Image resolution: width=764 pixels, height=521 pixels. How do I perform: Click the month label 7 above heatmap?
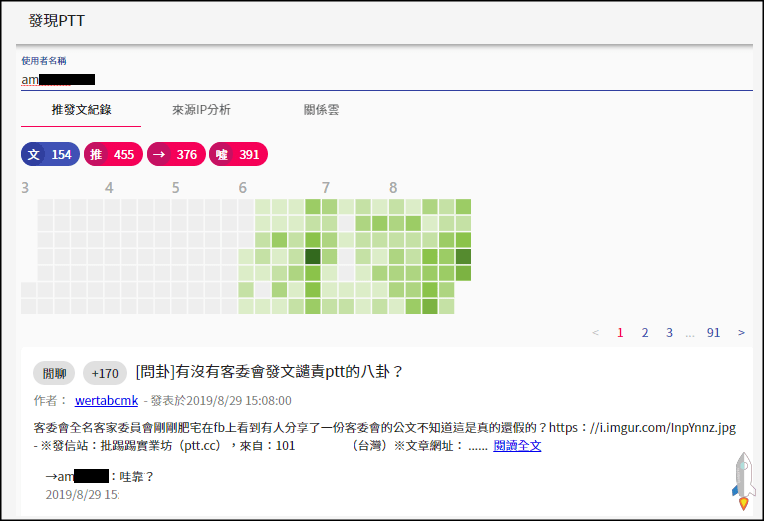click(326, 188)
